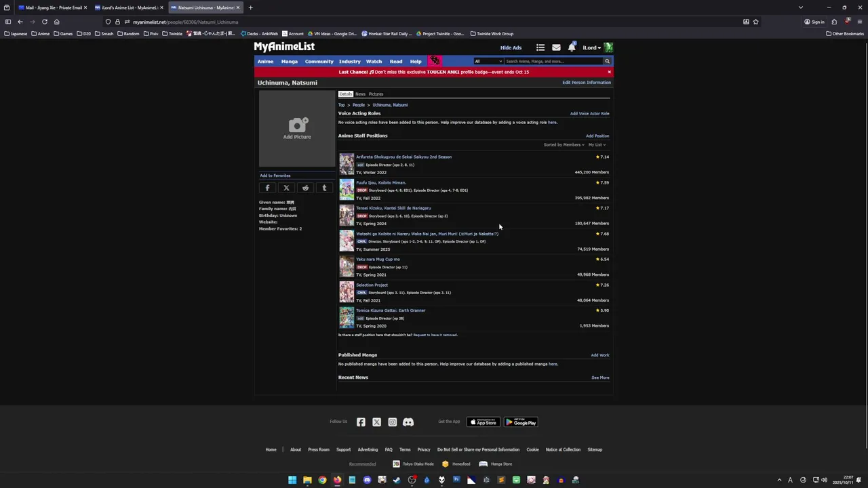Open the Japanese bookmarks folder
Image resolution: width=868 pixels, height=488 pixels.
(16, 33)
